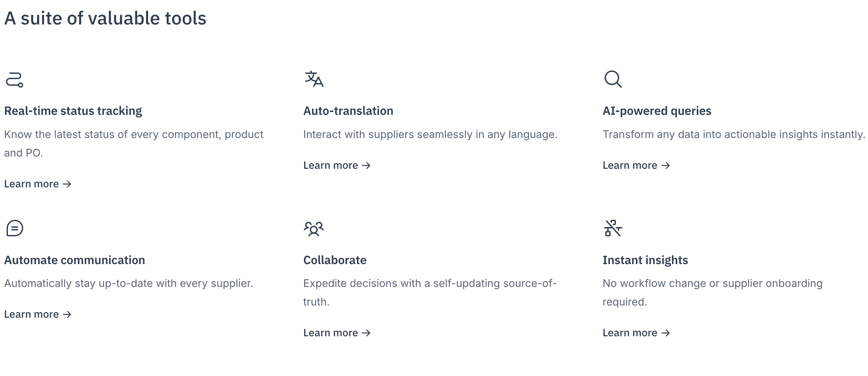Click the arrow beside Collaborate's Learn more
The width and height of the screenshot is (868, 376).
click(x=366, y=333)
